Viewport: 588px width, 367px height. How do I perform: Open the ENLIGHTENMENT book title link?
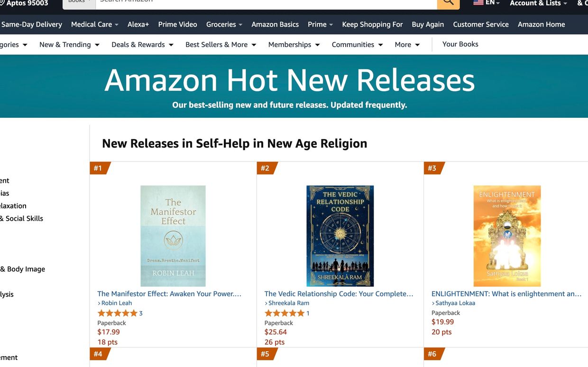pos(506,294)
